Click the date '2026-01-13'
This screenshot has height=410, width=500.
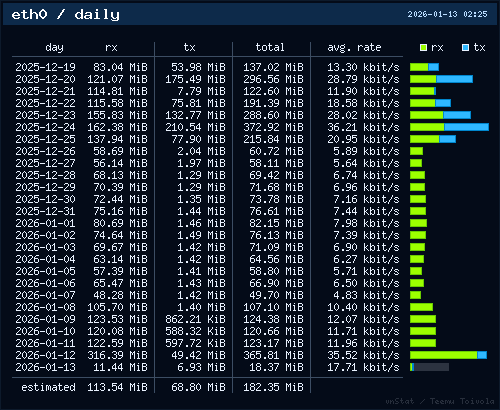pos(45,367)
